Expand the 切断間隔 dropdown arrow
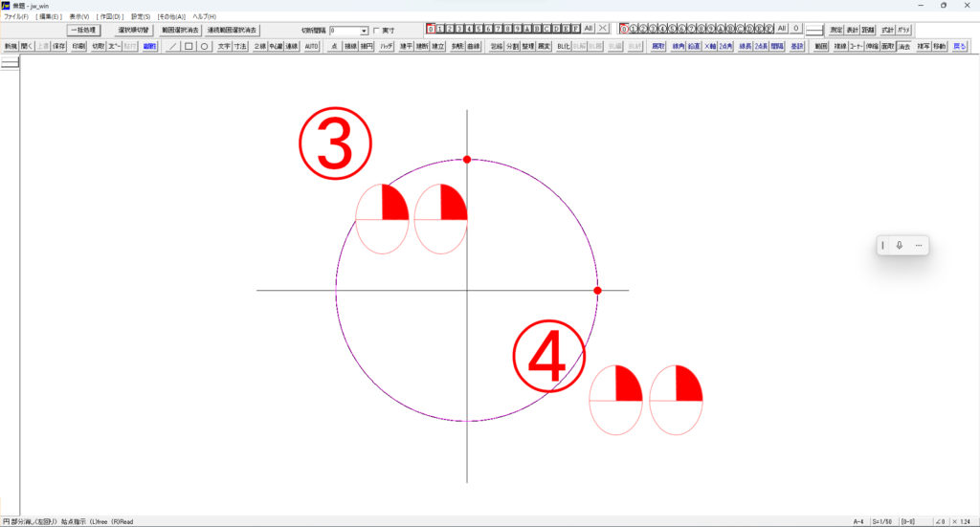Screen dimensions: 980x527 364,31
